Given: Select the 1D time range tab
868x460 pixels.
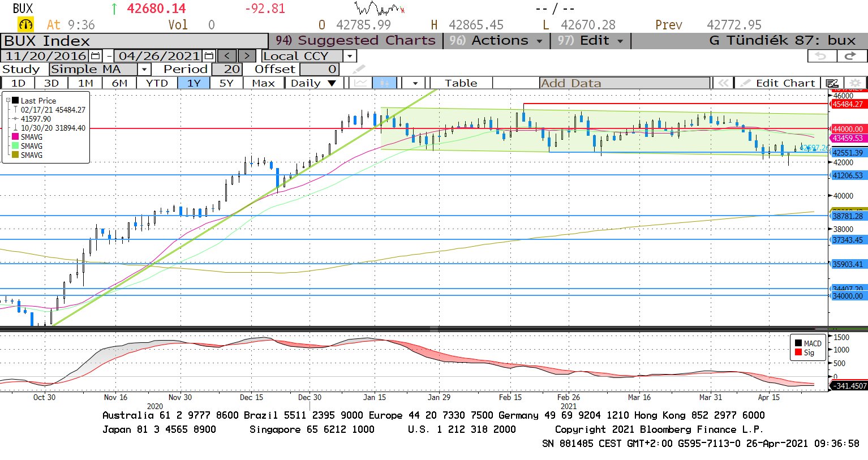Looking at the screenshot, I should (x=18, y=83).
